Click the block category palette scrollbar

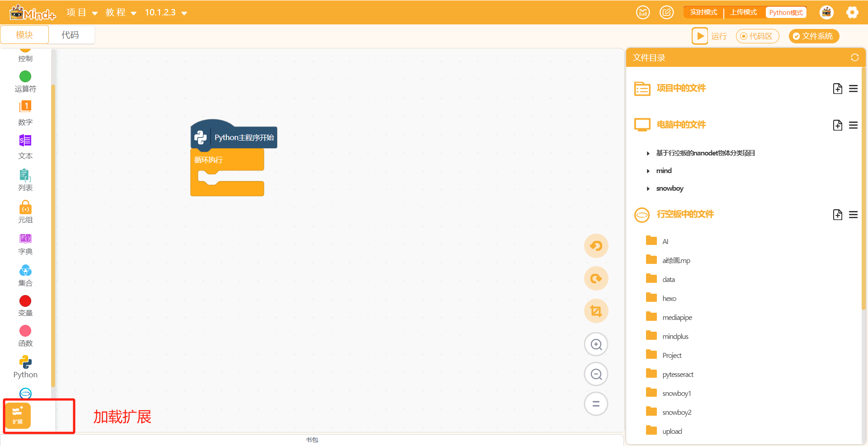(53, 235)
